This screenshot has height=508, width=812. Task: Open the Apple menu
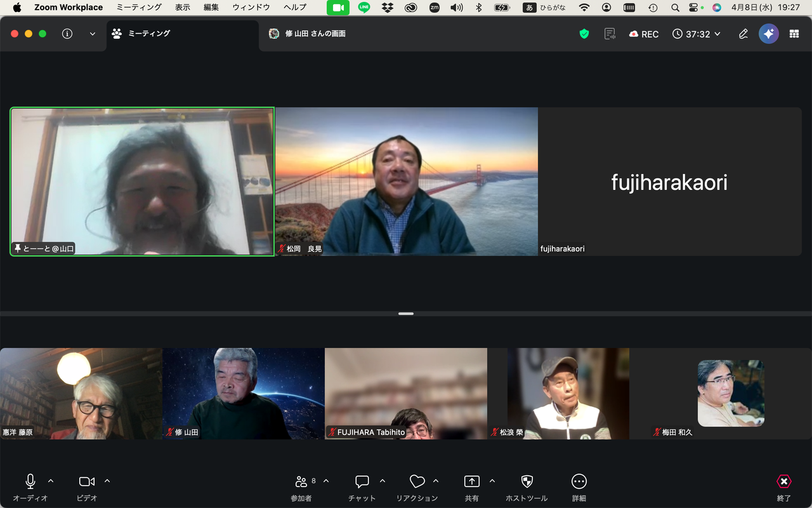pos(17,8)
